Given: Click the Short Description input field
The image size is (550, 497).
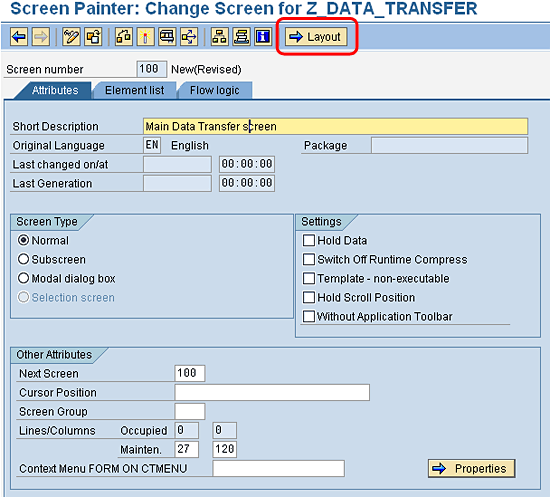Looking at the screenshot, I should [x=335, y=126].
